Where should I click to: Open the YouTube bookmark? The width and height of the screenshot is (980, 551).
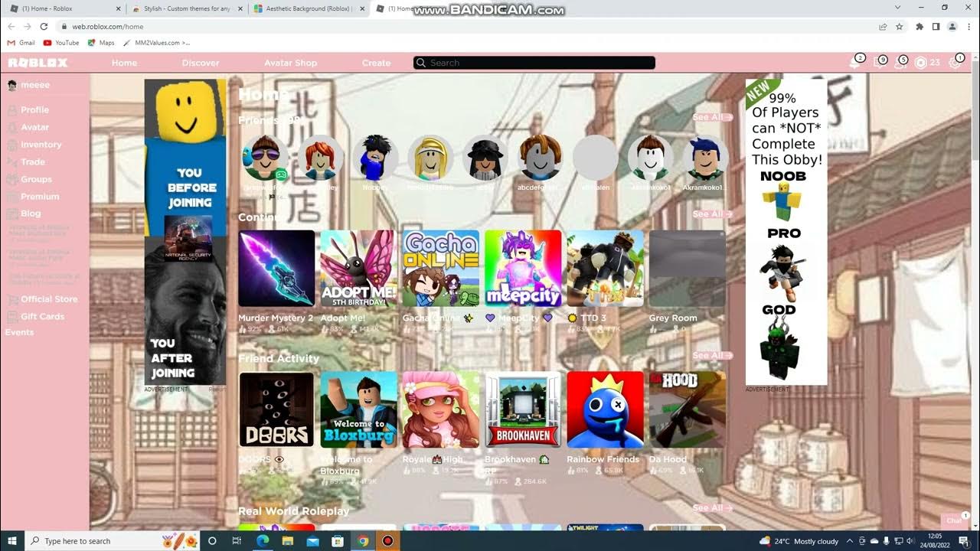61,43
